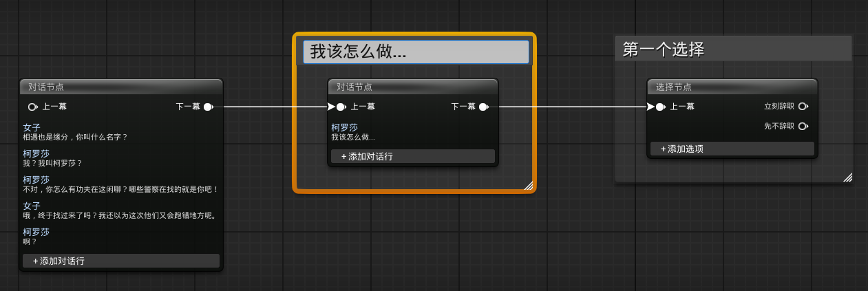868x291 pixels.
Task: Click the 先不辞职 output pin
Action: pyautogui.click(x=803, y=127)
